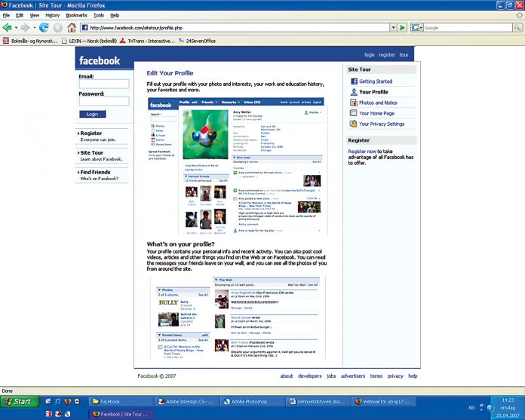525x420 pixels.
Task: Click the register link in header
Action: point(387,54)
